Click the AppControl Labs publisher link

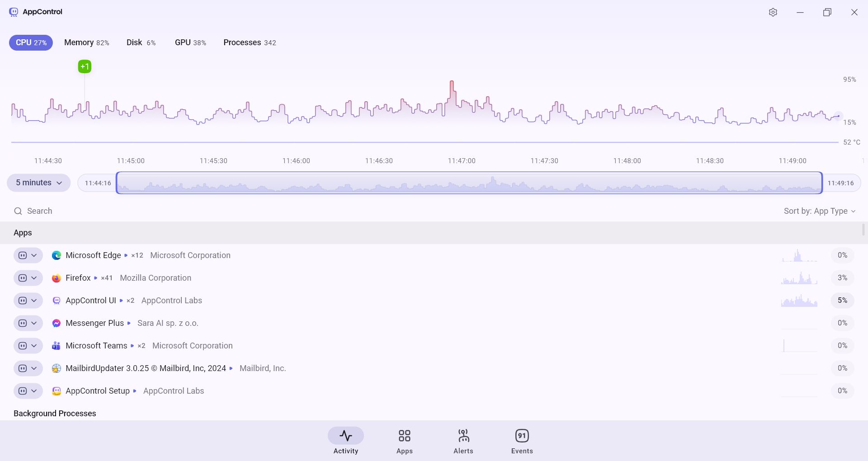pos(171,300)
